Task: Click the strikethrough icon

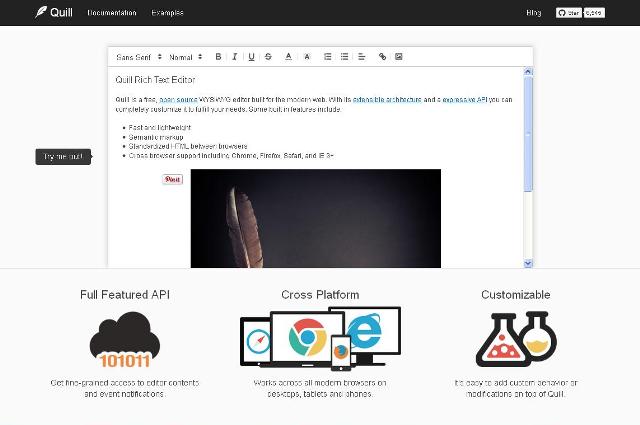Action: coord(268,57)
